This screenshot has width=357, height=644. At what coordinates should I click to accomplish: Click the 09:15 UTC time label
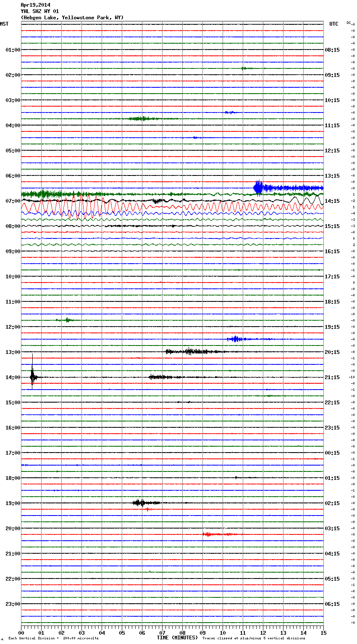pos(332,75)
